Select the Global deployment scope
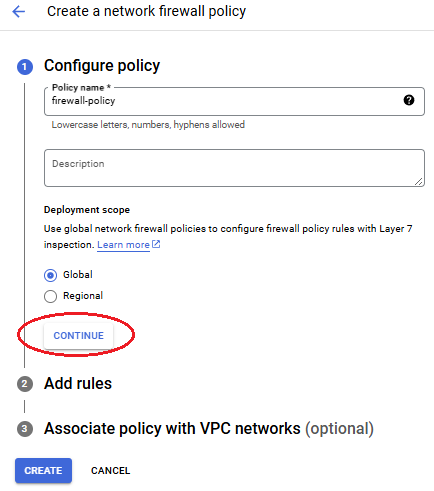Viewport: 434px width, 491px height. [50, 275]
